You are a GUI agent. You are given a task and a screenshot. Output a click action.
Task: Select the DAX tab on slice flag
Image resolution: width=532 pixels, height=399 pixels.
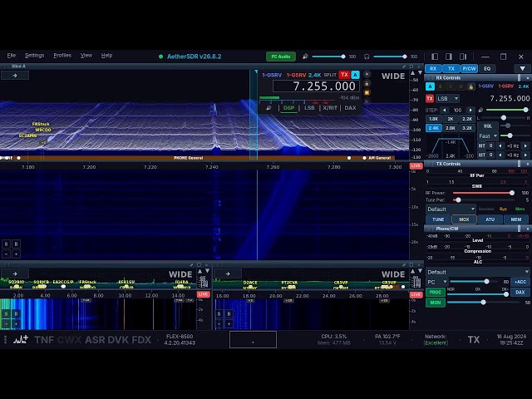(350, 108)
